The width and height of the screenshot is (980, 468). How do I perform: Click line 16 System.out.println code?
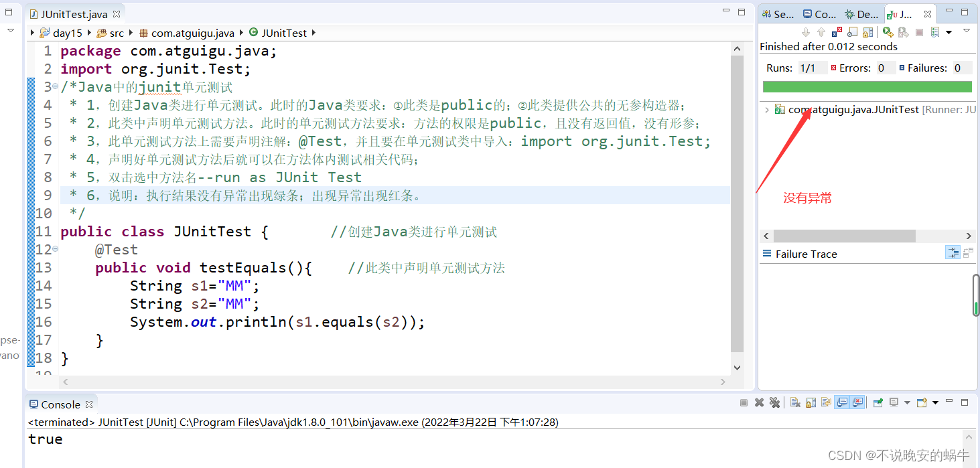pyautogui.click(x=277, y=322)
